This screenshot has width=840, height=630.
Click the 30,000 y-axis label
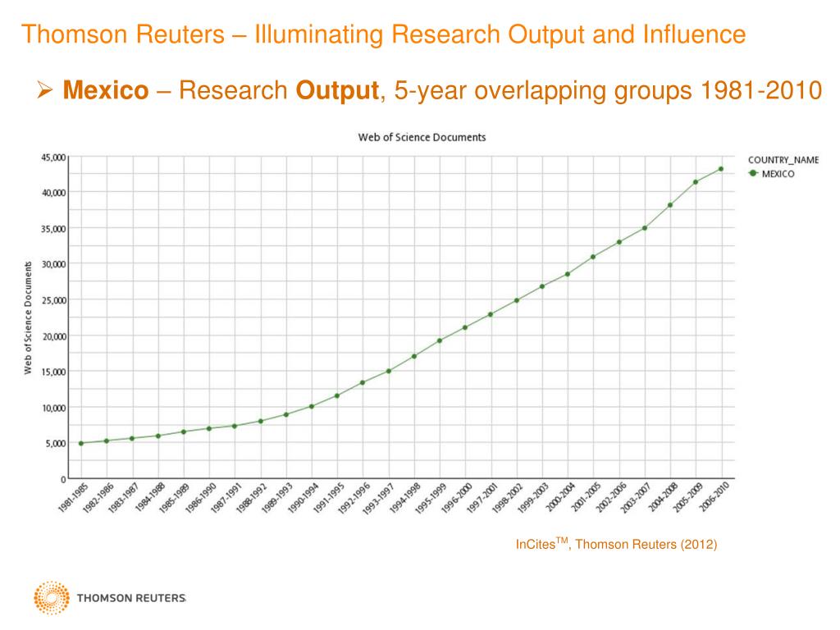coord(53,264)
